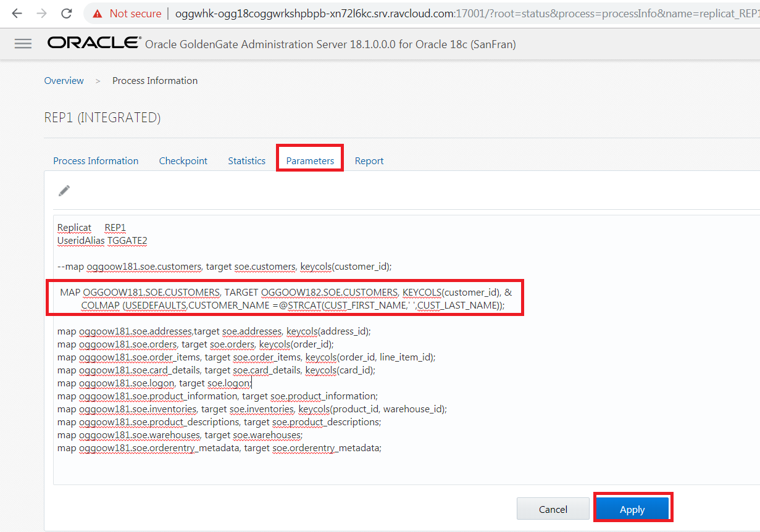This screenshot has height=532, width=760.
Task: Click the map soe.inventories line
Action: [x=252, y=409]
